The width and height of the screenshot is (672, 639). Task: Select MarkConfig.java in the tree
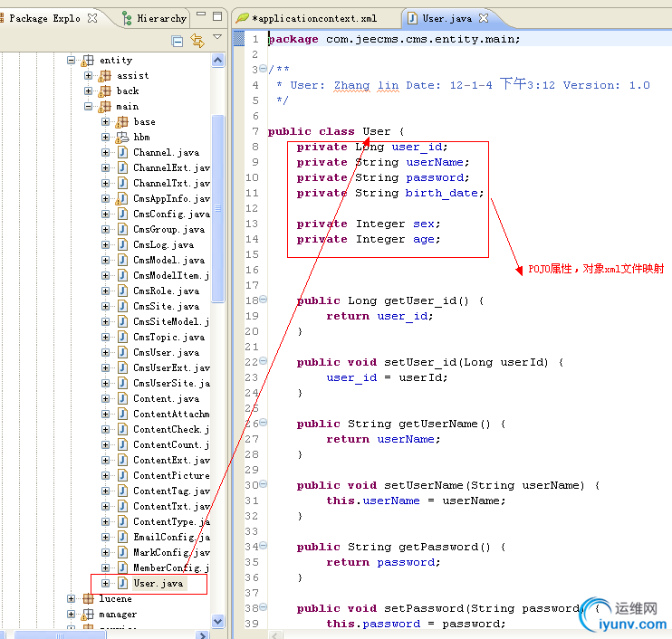[171, 552]
